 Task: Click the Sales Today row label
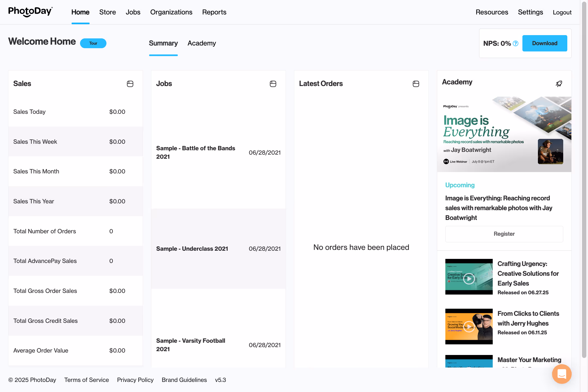29,112
